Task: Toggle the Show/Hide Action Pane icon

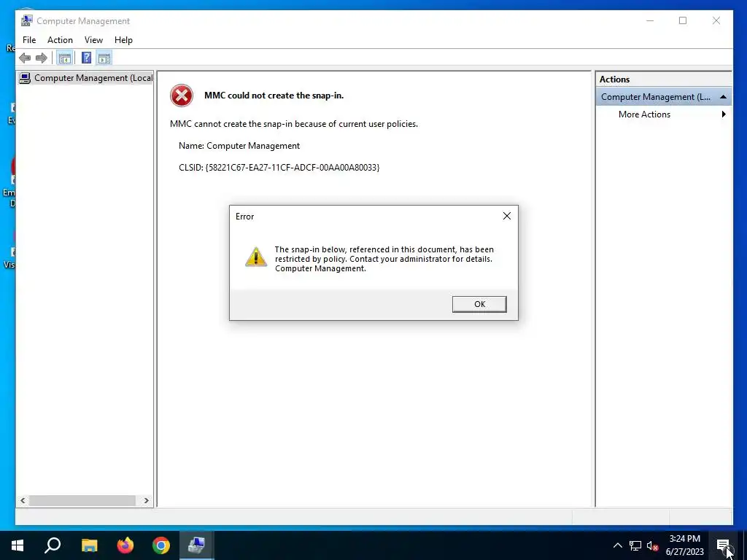Action: [x=104, y=58]
